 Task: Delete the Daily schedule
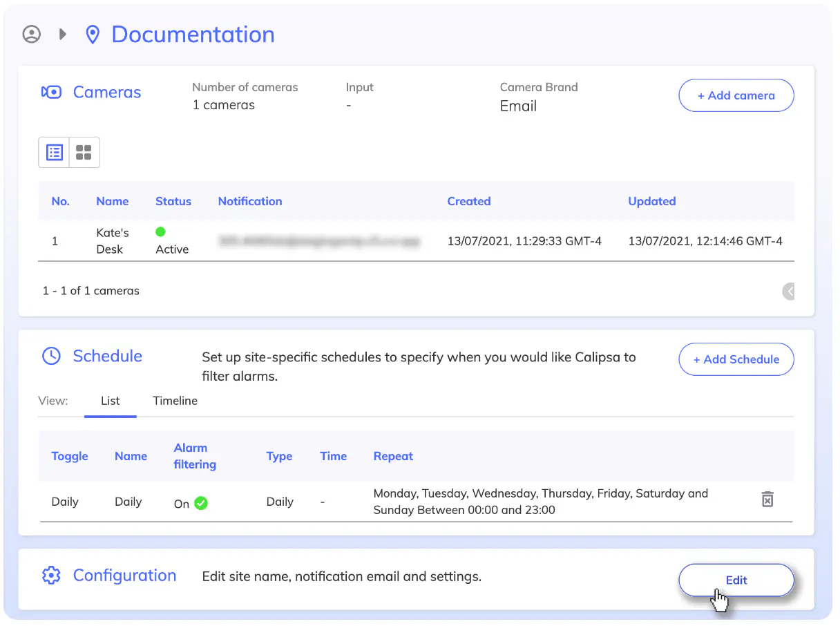tap(767, 499)
